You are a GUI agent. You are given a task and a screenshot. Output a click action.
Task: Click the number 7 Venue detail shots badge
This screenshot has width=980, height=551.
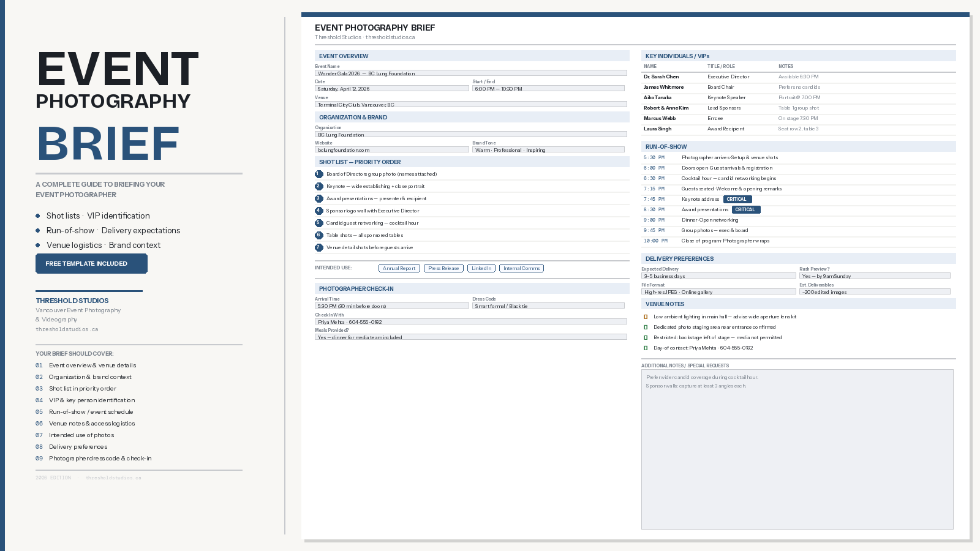tap(318, 248)
